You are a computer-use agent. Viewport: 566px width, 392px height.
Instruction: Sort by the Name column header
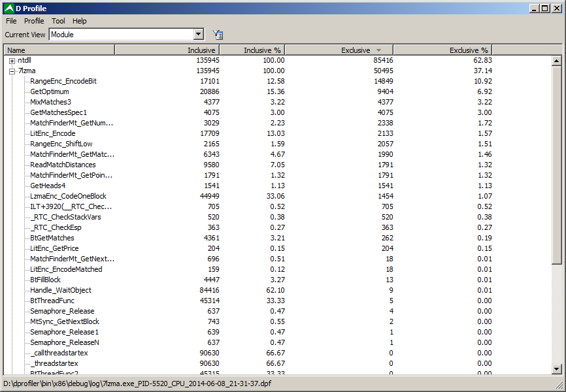pos(59,50)
